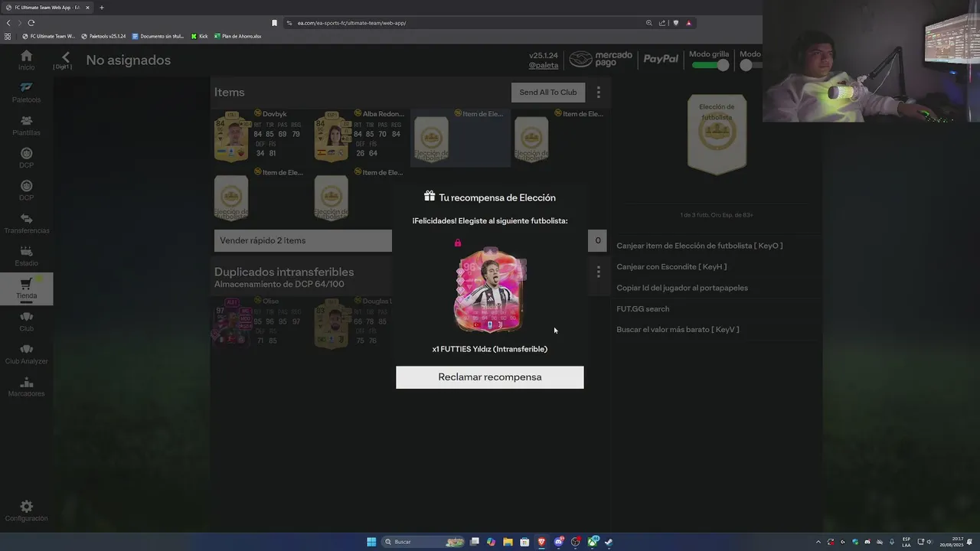980x551 pixels.
Task: Open the Plan de Ahorro.xlsx bookmark
Action: click(x=237, y=36)
